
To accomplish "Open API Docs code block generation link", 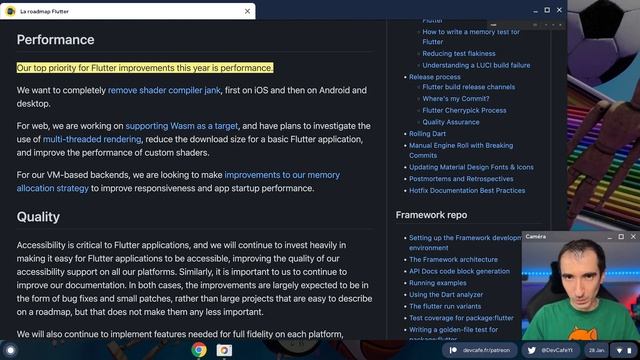I will pyautogui.click(x=459, y=271).
